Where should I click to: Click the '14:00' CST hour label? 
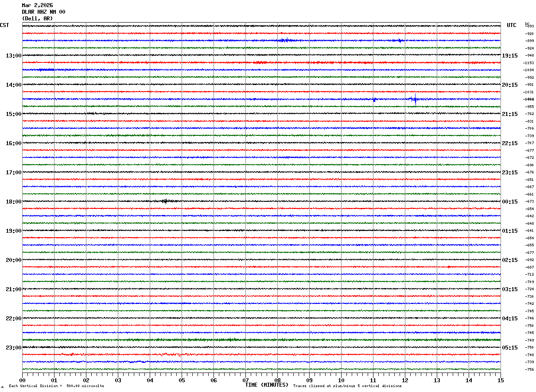[x=13, y=85]
